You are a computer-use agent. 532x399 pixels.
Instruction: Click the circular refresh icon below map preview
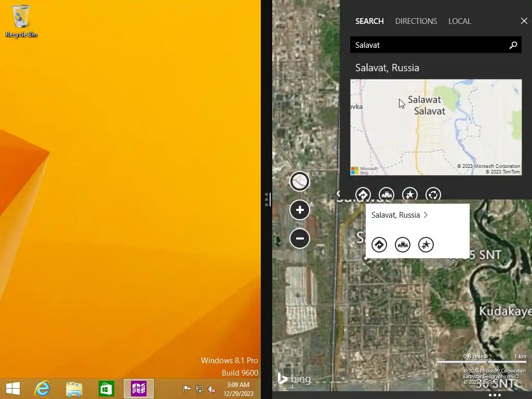[x=433, y=194]
